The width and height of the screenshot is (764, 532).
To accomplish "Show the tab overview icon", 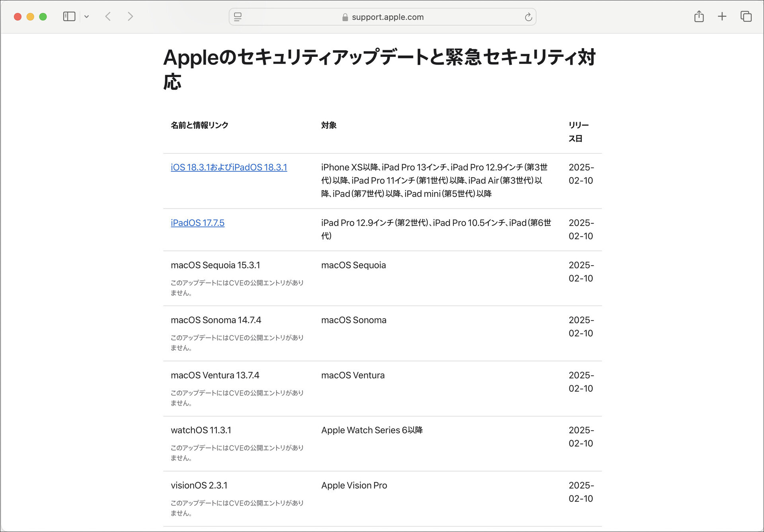I will pyautogui.click(x=746, y=16).
